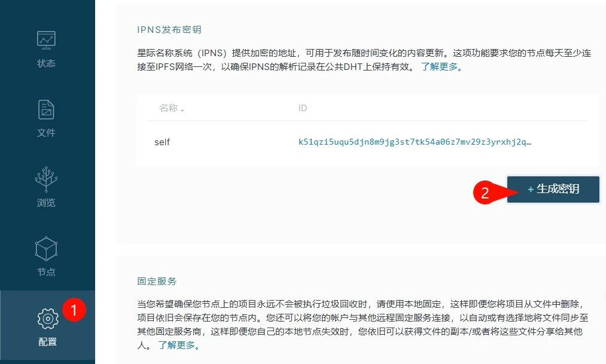Sort keys by 名称 column header
Screen dimensions: 606x364
tap(171, 108)
